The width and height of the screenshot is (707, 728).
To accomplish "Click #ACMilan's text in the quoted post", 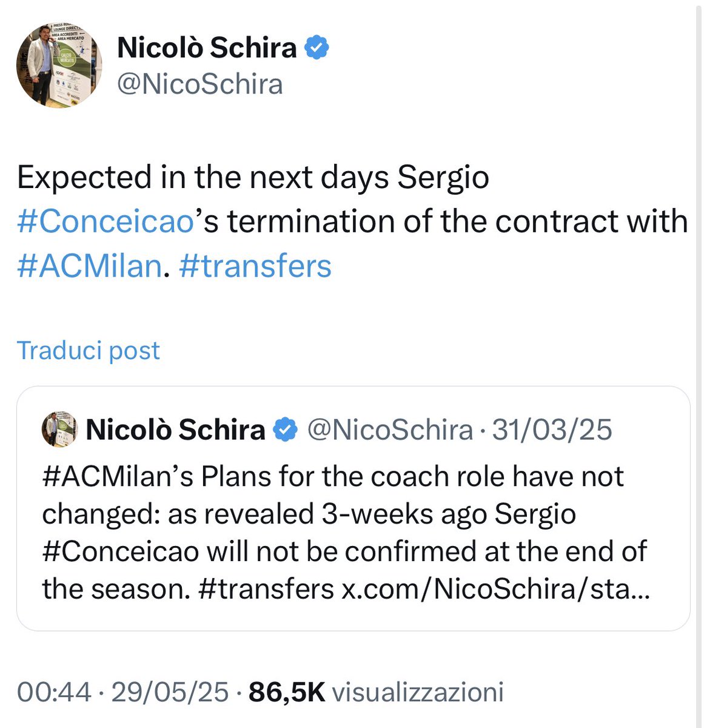I will pyautogui.click(x=118, y=477).
